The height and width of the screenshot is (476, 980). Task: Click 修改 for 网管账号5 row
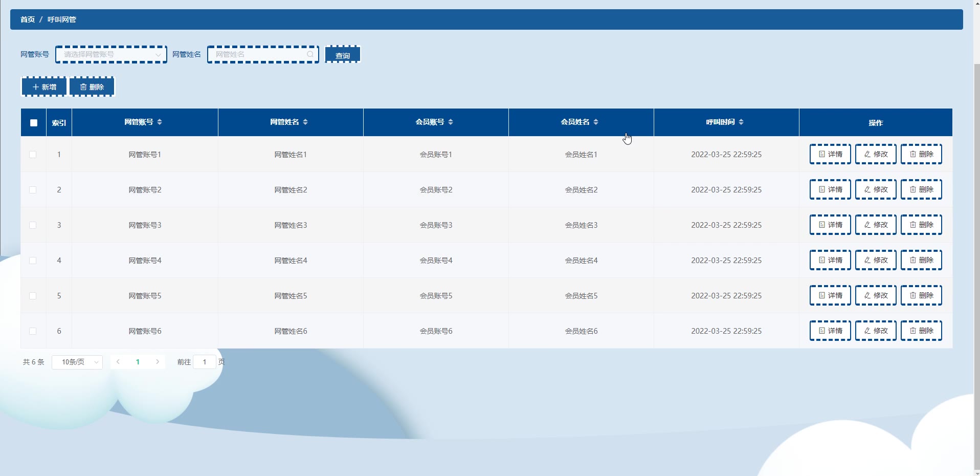point(876,295)
